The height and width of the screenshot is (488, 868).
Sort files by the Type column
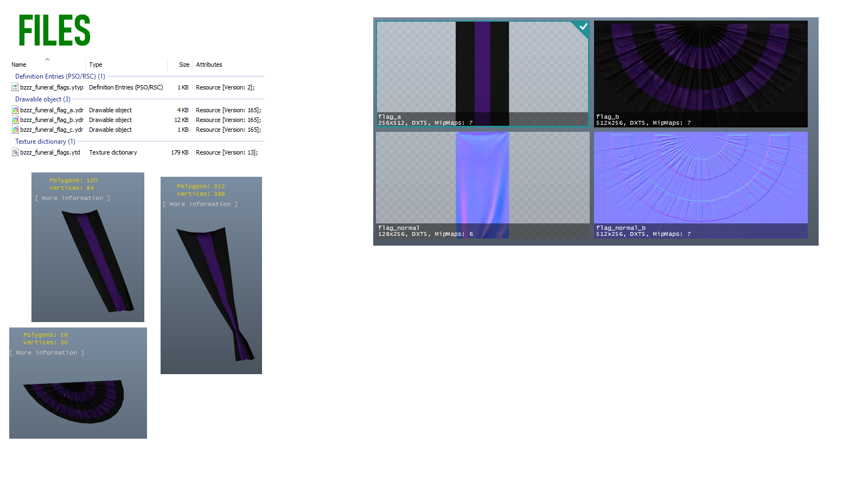click(95, 65)
